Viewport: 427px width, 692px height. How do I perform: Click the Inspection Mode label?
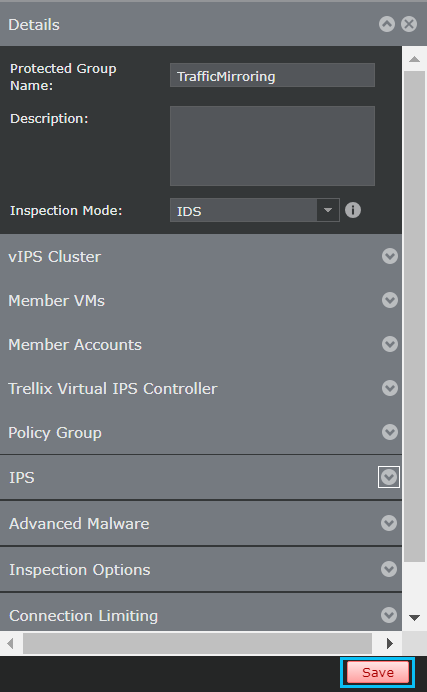66,211
